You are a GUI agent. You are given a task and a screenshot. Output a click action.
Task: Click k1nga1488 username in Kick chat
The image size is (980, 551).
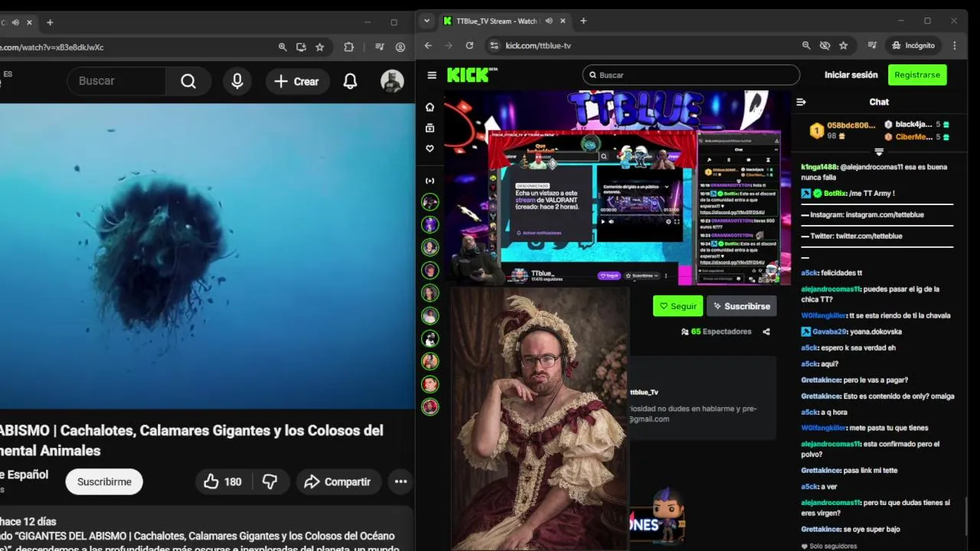pos(819,167)
